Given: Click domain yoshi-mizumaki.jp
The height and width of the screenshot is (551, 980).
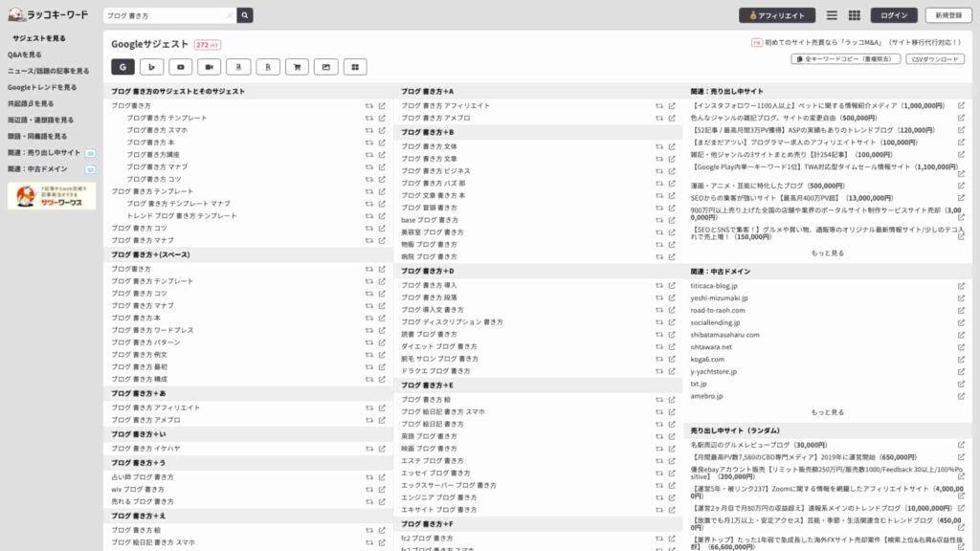Looking at the screenshot, I should (719, 298).
